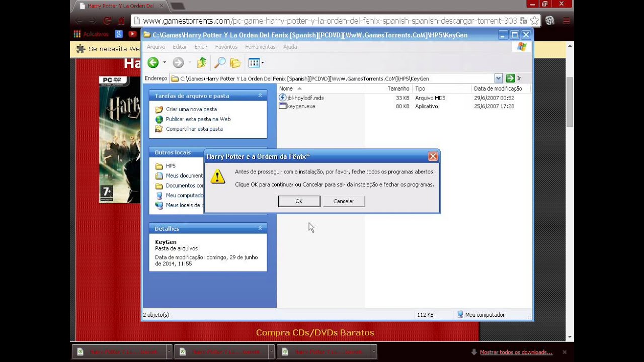Screen dimensions: 644x362
Task: Open the Arquivo menu in Explorer
Action: (x=156, y=47)
